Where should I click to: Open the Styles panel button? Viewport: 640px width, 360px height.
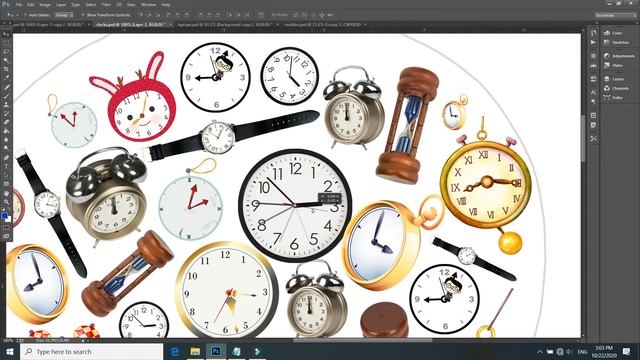pos(614,65)
